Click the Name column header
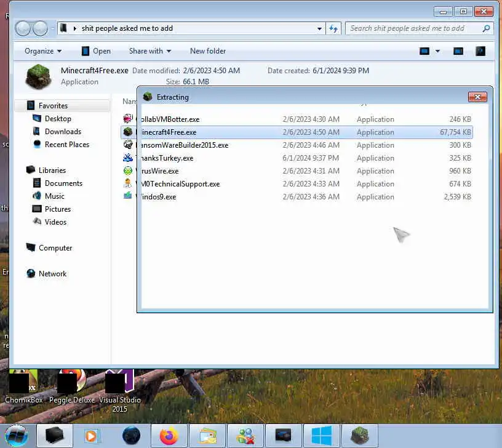 click(x=129, y=102)
